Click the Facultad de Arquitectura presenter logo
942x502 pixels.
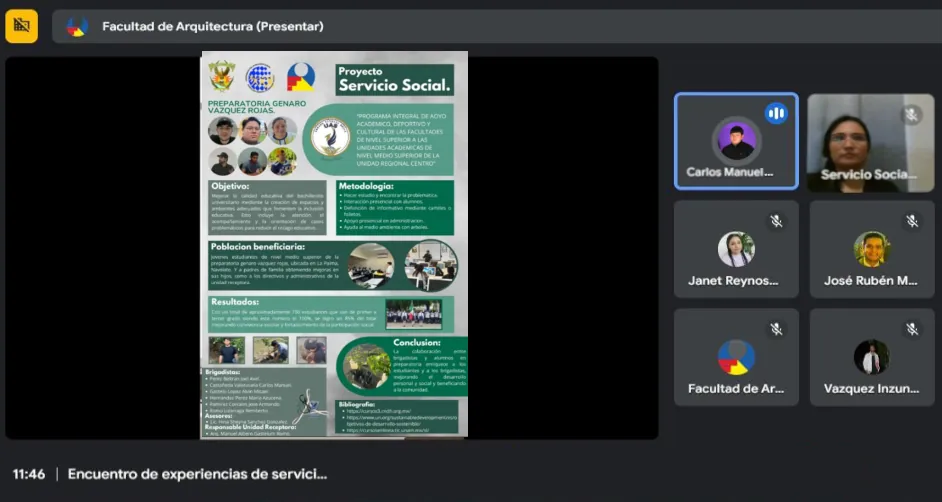77,26
